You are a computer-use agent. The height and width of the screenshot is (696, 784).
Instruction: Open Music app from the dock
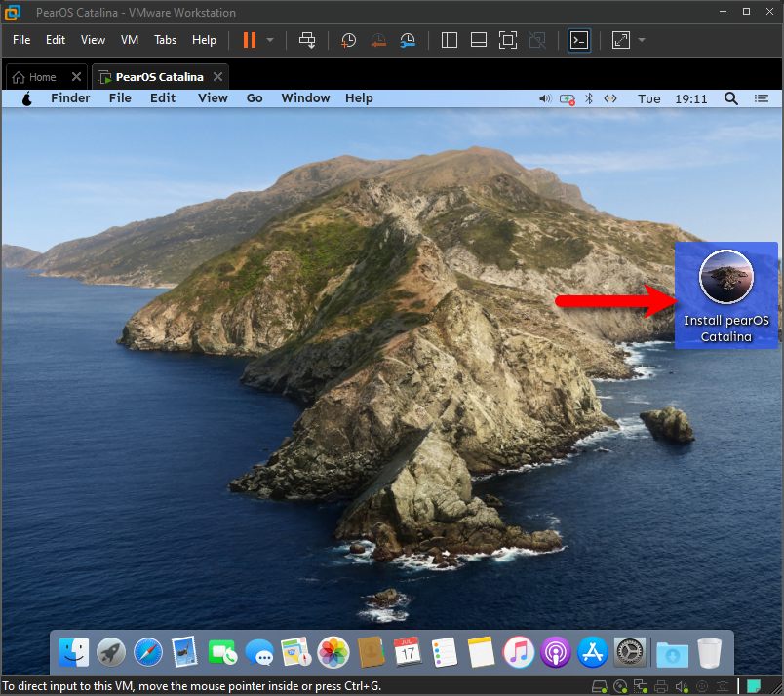(519, 652)
